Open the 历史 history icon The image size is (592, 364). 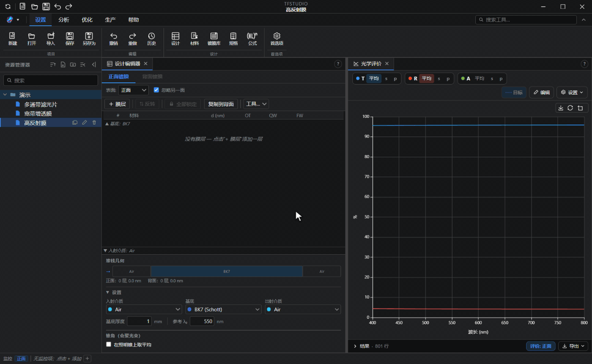pyautogui.click(x=151, y=39)
